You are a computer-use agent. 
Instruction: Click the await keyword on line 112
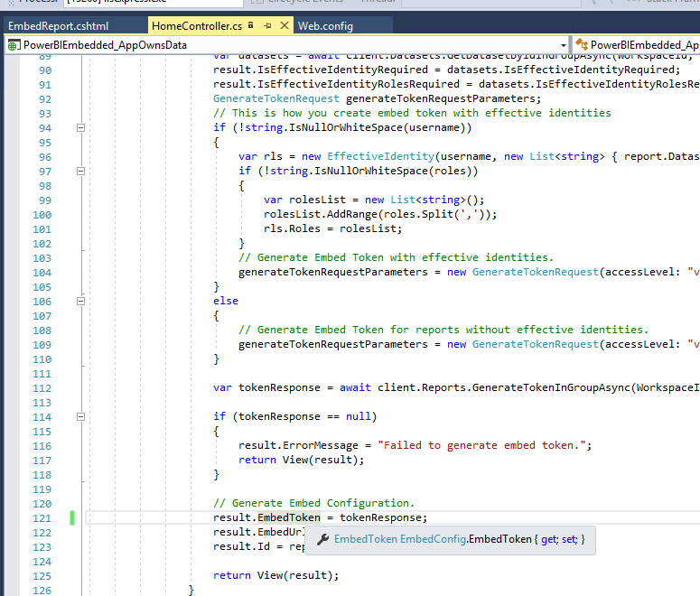tap(355, 387)
